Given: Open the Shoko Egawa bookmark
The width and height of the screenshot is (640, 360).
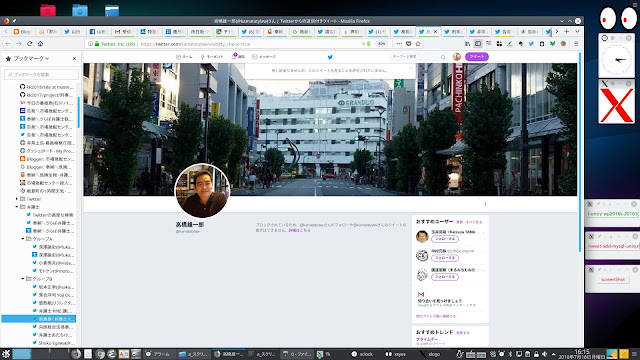Looking at the screenshot, I should 53,343.
